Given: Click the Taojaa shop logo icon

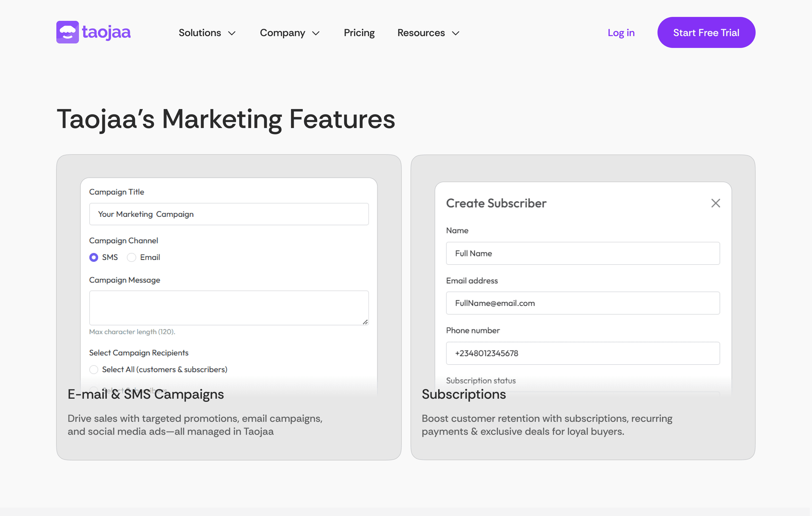Looking at the screenshot, I should [67, 32].
